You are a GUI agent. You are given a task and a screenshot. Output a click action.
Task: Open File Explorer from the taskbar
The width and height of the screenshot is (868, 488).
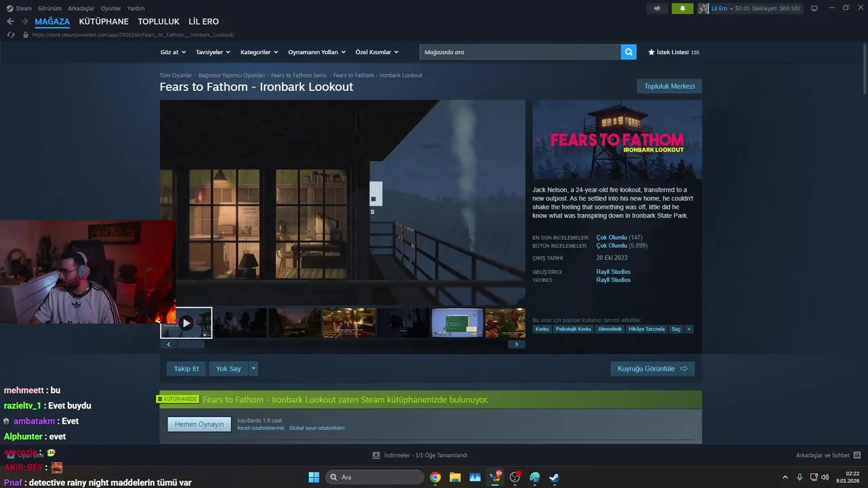[455, 477]
